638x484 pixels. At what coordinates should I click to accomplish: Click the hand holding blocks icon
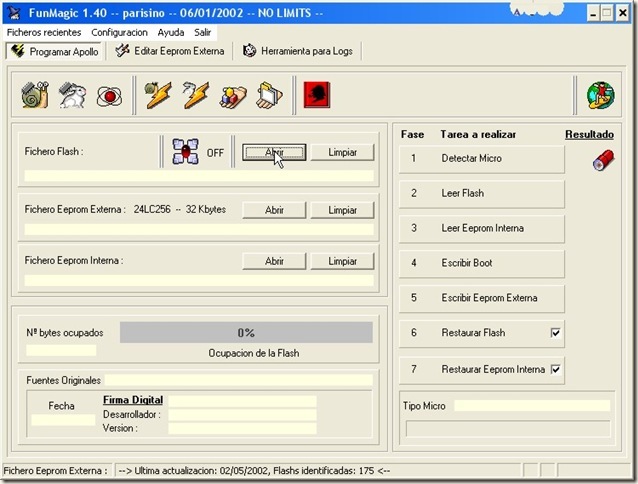233,96
